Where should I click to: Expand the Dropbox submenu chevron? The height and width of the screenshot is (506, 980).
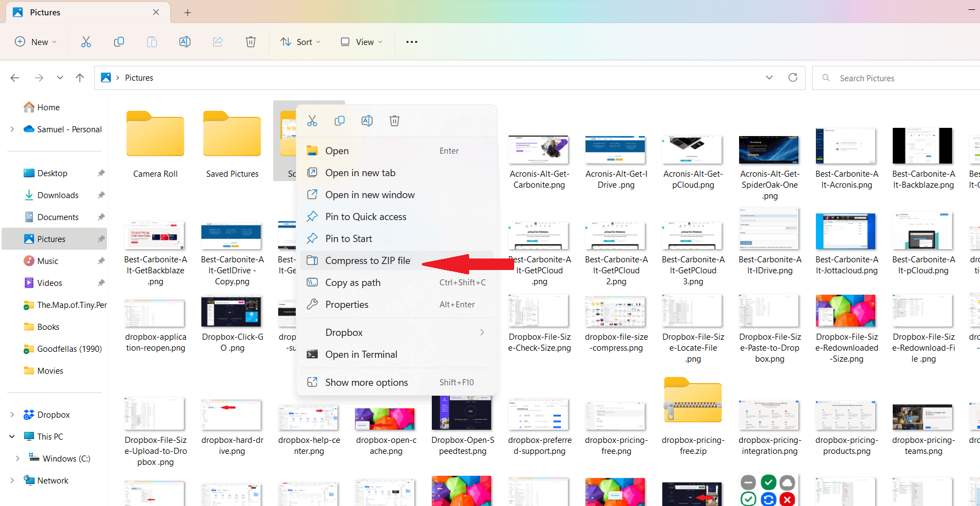[482, 332]
